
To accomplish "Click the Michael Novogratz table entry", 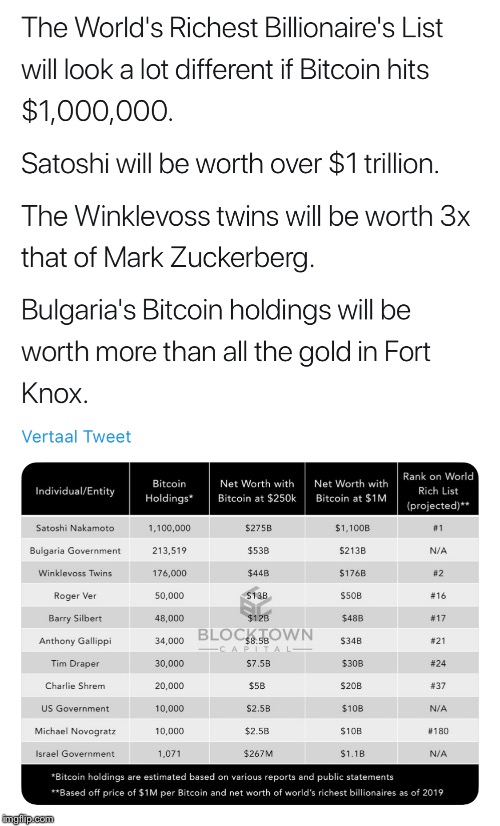I will [x=75, y=731].
